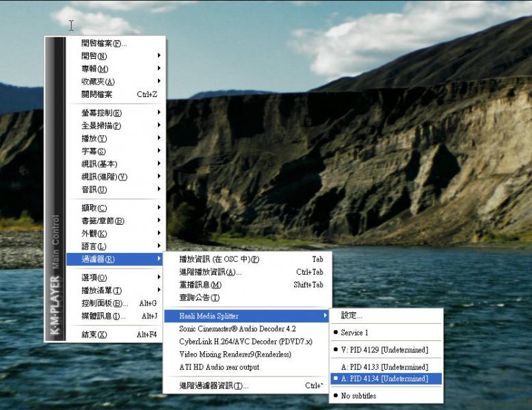
Task: Open 控制面板 from the main menu
Action: pos(104,303)
